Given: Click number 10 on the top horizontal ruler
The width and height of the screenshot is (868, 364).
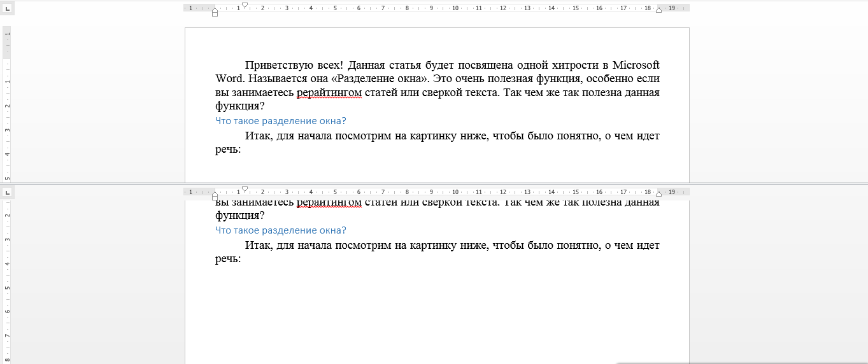Looking at the screenshot, I should coord(455,8).
